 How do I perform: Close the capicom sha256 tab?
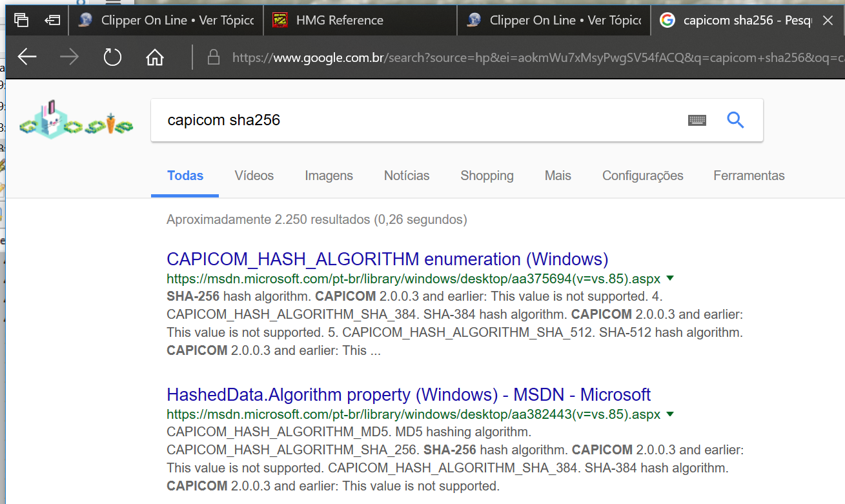pyautogui.click(x=828, y=20)
